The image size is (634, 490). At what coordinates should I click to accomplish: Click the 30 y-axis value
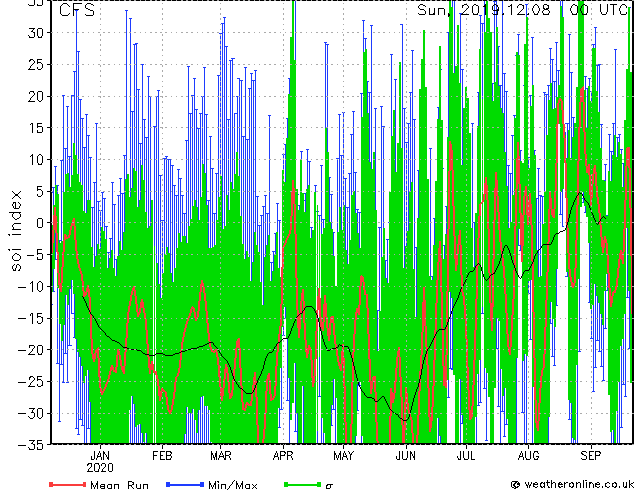[36, 33]
